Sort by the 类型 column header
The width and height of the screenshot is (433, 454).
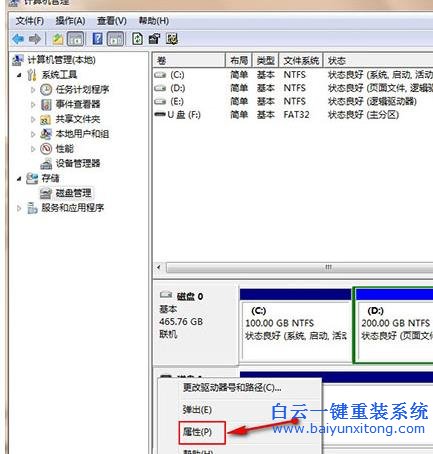(x=266, y=60)
